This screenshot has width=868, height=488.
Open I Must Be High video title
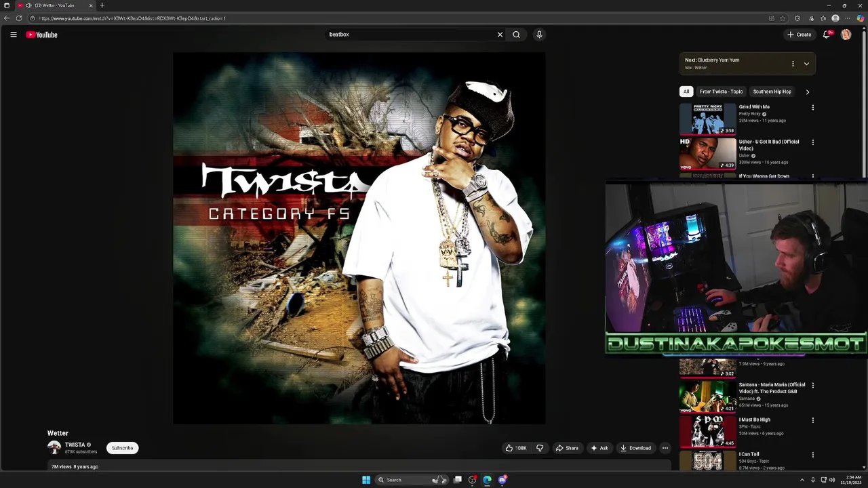(754, 420)
